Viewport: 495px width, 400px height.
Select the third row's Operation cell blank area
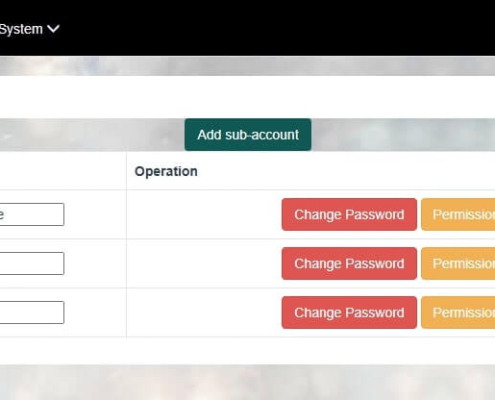tap(203, 312)
